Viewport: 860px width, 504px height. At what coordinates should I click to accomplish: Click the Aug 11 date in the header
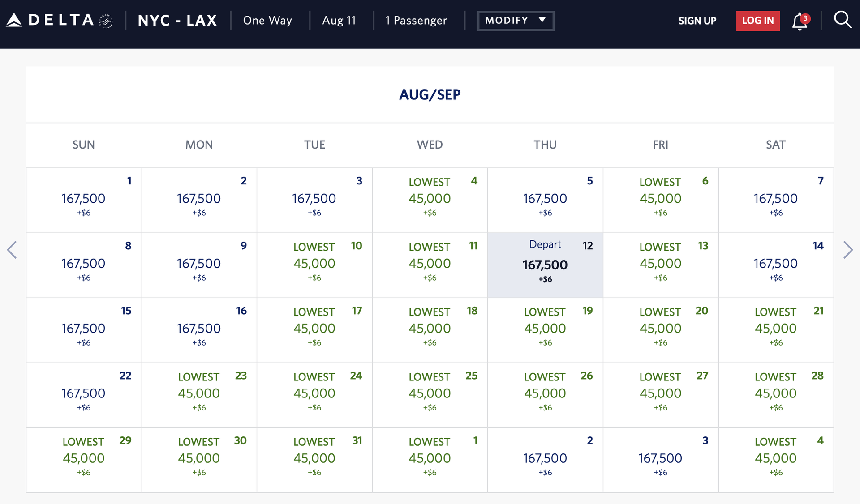tap(339, 20)
